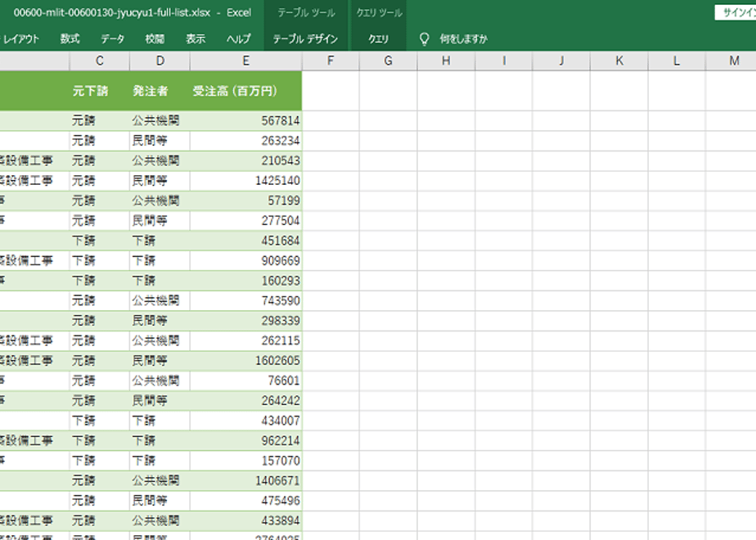The width and height of the screenshot is (756, 540).
Task: Select the cell with value 567814
Action: 246,120
